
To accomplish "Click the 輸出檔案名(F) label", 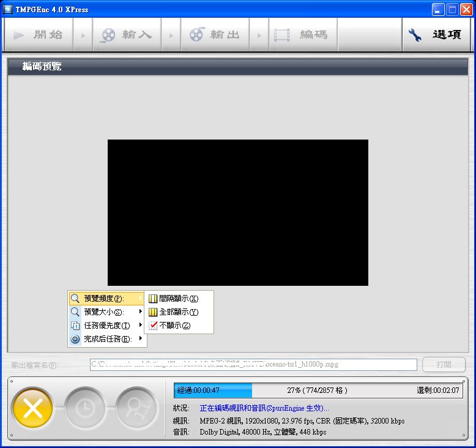I will pyautogui.click(x=35, y=365).
